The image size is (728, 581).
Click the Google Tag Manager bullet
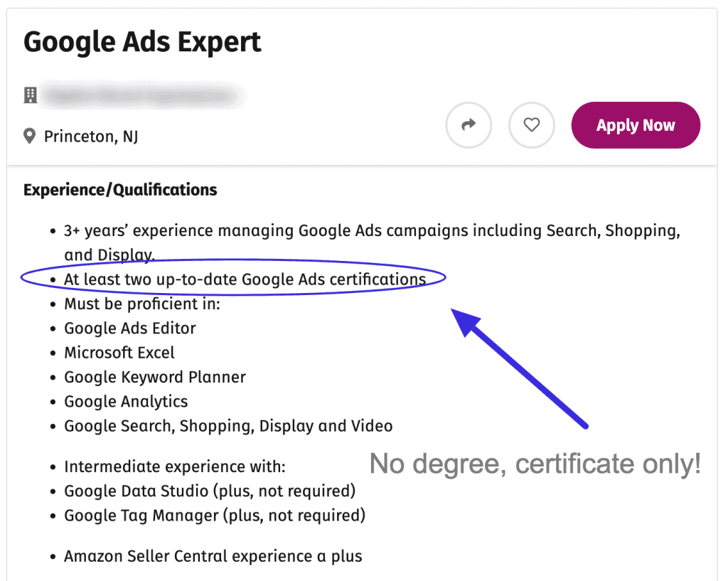click(x=214, y=515)
